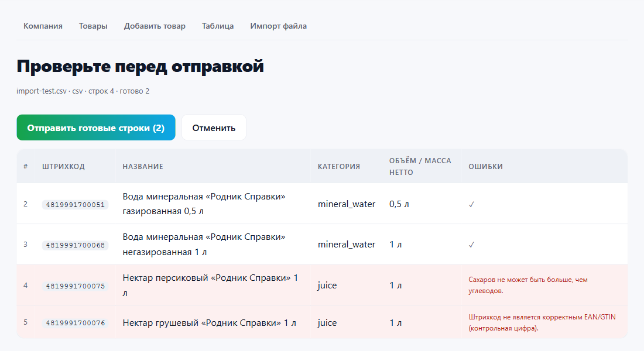Click Отправить готовые строки (2) button
The image size is (644, 351).
point(96,128)
